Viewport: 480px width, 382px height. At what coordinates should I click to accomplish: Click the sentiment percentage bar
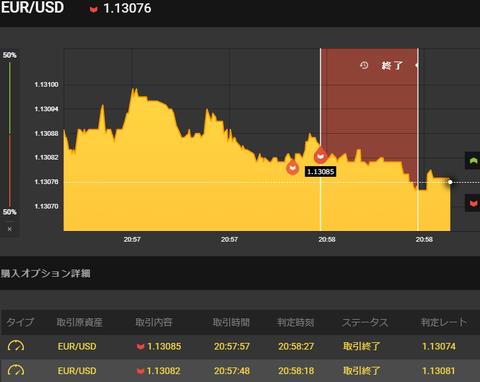coord(10,134)
